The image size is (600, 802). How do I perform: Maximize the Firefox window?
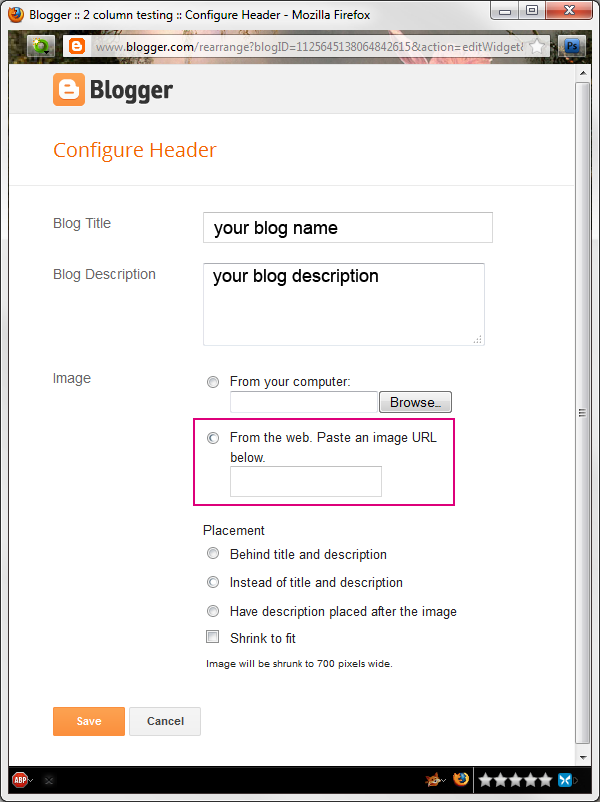532,10
